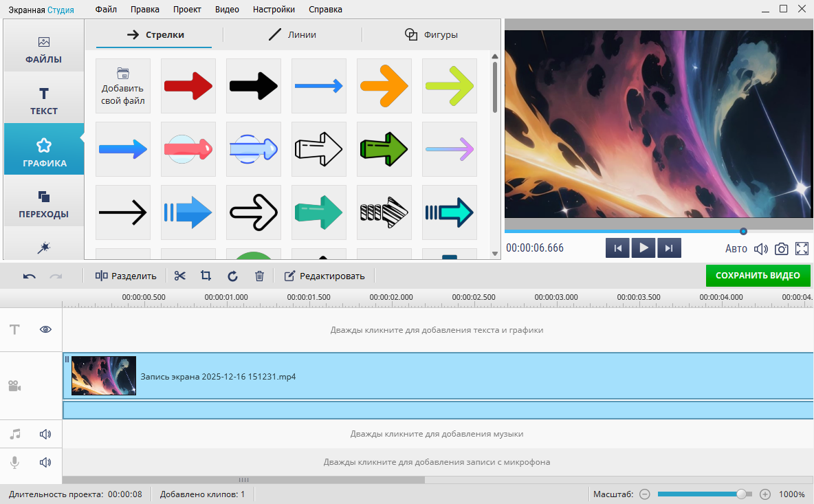The height and width of the screenshot is (504, 814).
Task: Open the Файлы sidebar section
Action: 43,49
